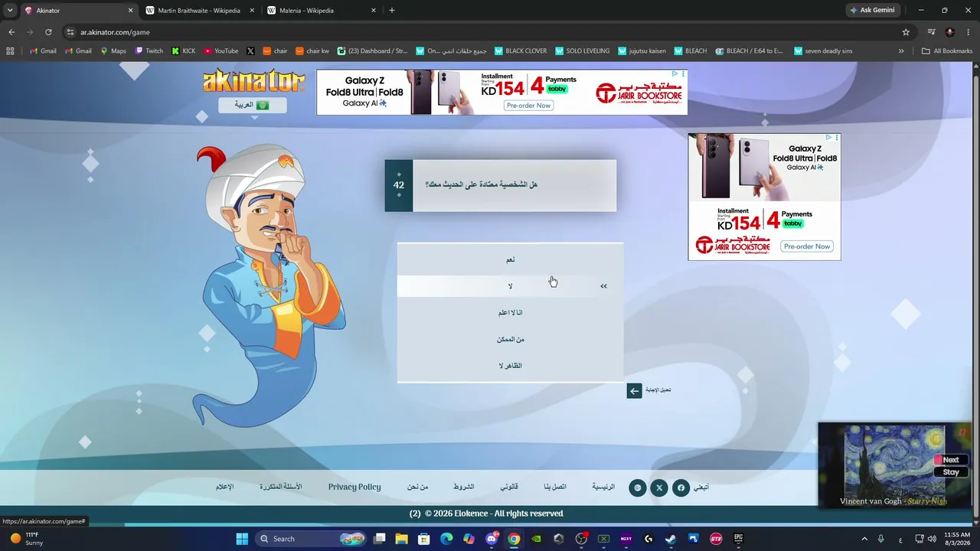
Task: Open the All Bookmarks folder
Action: tap(947, 51)
